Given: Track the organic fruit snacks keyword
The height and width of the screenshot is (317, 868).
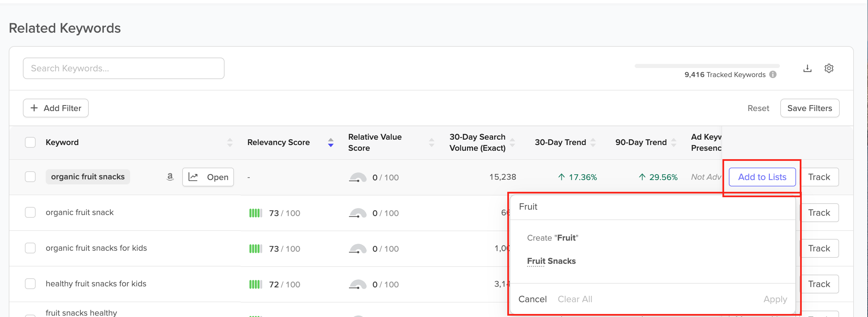Looking at the screenshot, I should (x=819, y=177).
